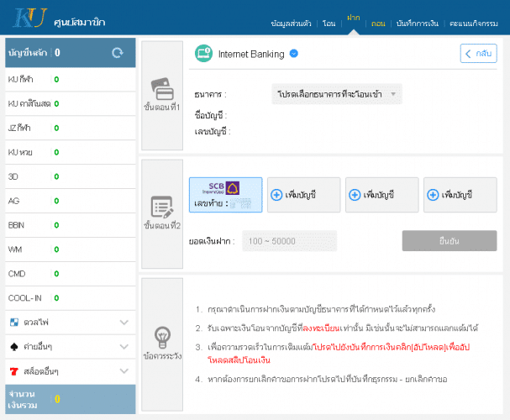Click the กลับ back button
Viewport: 510px width, 420px height.
point(478,54)
